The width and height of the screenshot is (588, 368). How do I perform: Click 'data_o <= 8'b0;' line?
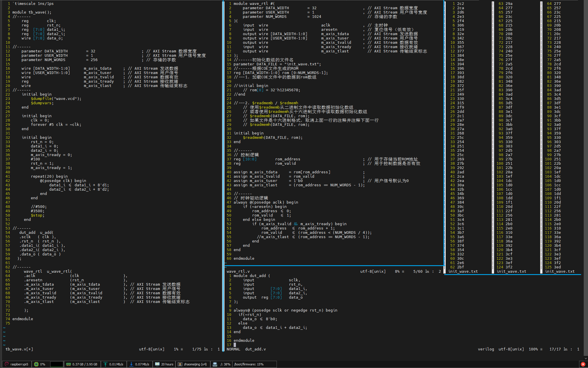pyautogui.click(x=260, y=319)
